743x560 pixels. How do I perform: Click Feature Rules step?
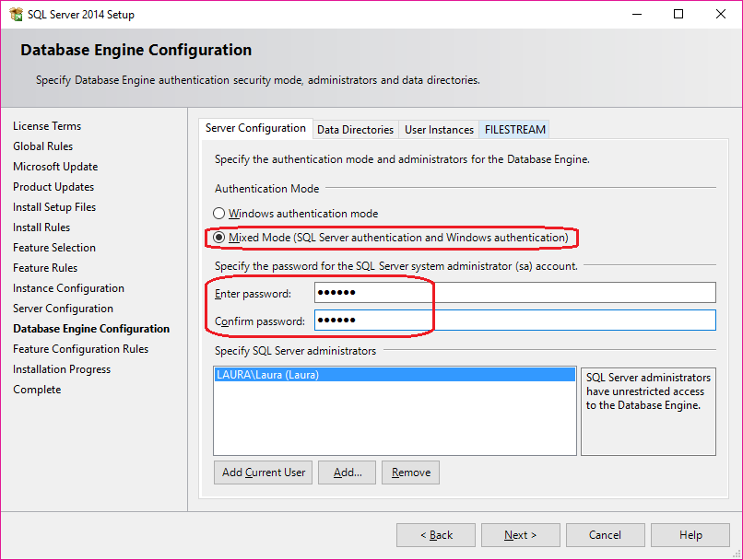[x=45, y=268]
